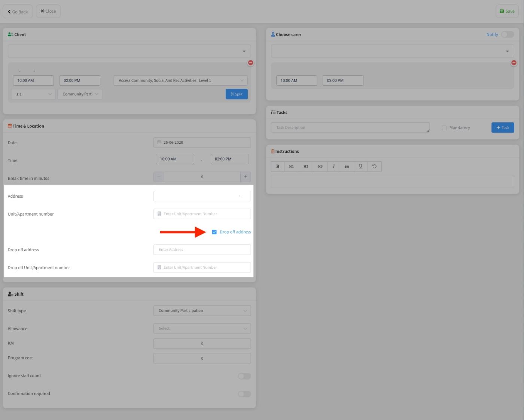Edit carer end time 02:00 PM
The width and height of the screenshot is (524, 420).
[x=343, y=80]
